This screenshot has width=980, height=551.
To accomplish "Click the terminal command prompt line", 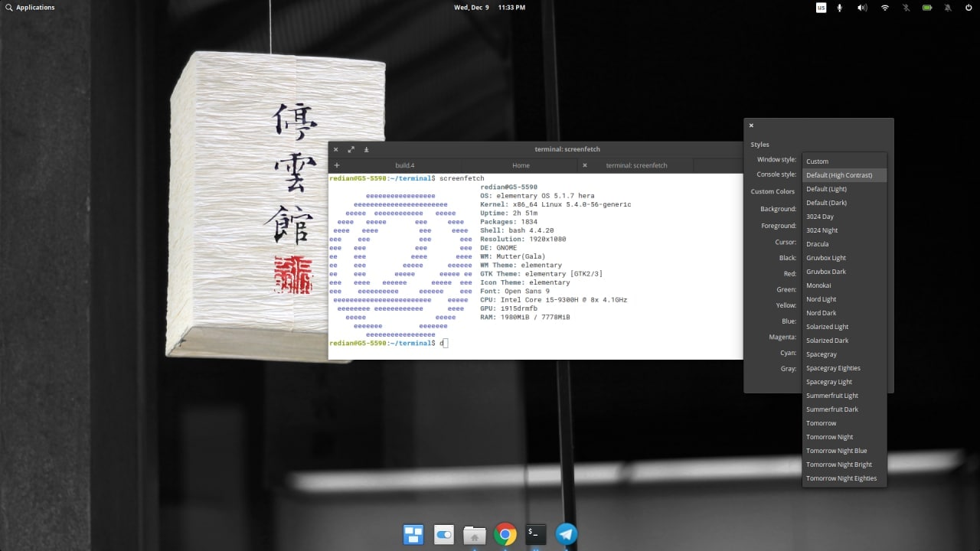I will coord(388,344).
